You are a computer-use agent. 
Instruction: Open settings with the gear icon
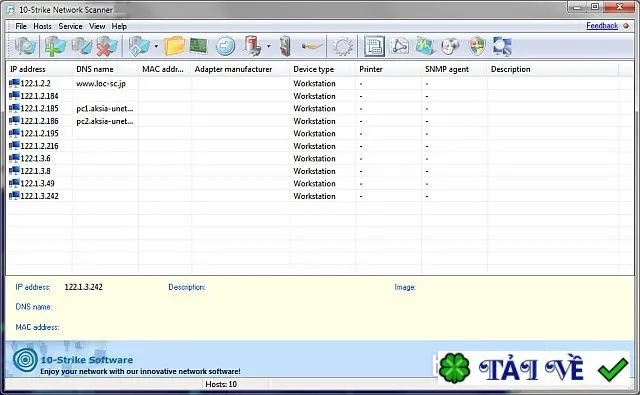[342, 46]
